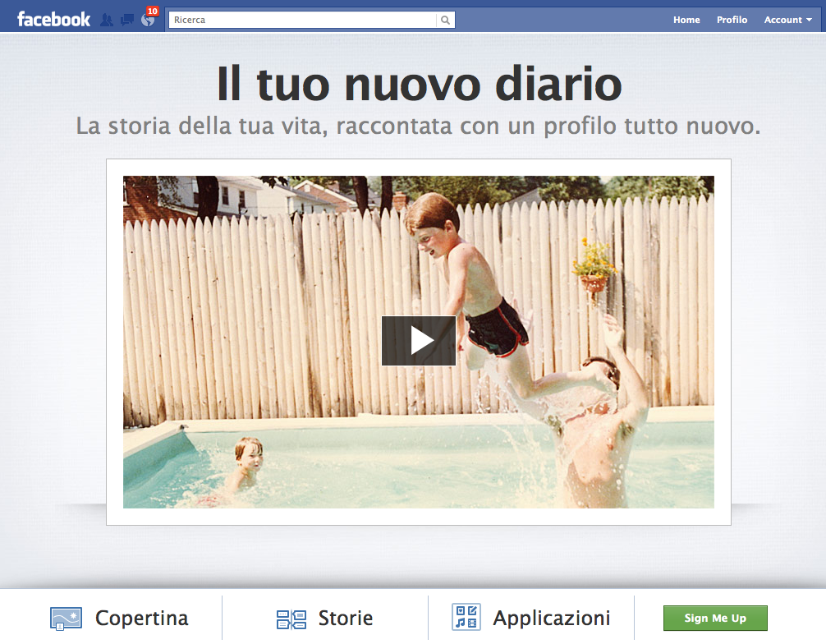The width and height of the screenshot is (826, 644).
Task: Open the messages icon
Action: [x=126, y=20]
